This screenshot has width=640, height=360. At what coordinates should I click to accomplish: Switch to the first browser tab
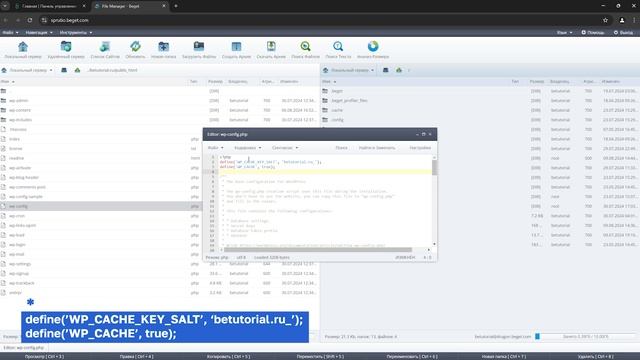click(x=50, y=6)
